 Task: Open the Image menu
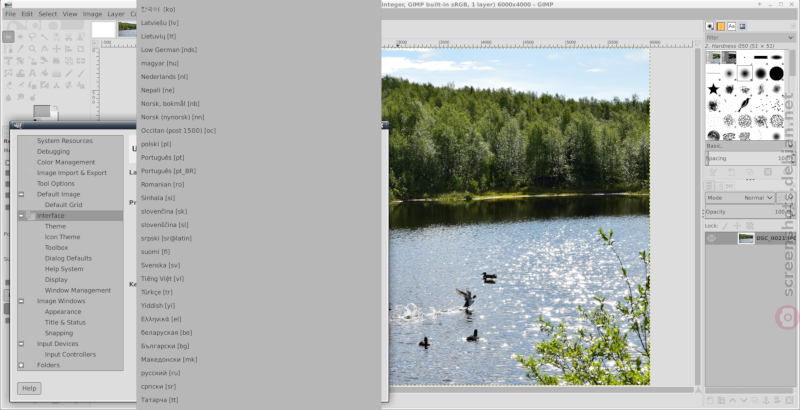tap(92, 14)
